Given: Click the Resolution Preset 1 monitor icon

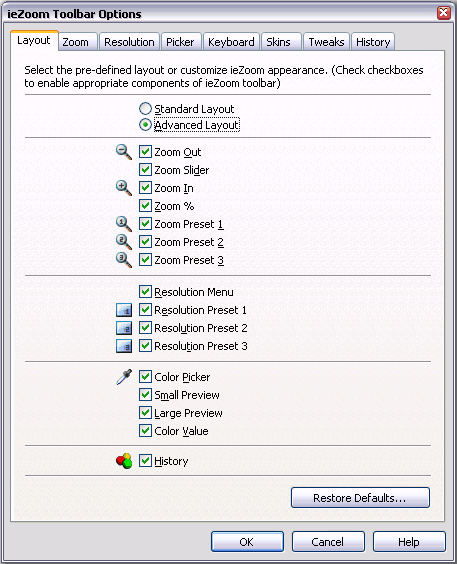Looking at the screenshot, I should 124,310.
